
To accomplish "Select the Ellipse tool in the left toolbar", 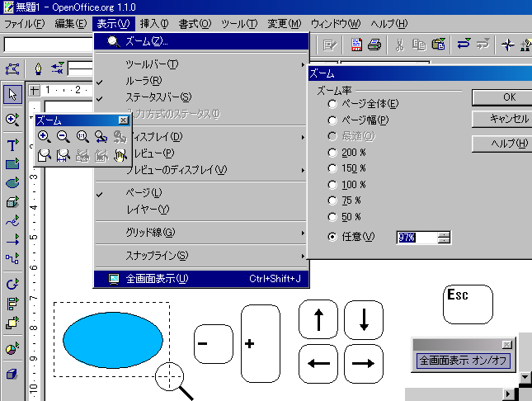I will tap(12, 183).
